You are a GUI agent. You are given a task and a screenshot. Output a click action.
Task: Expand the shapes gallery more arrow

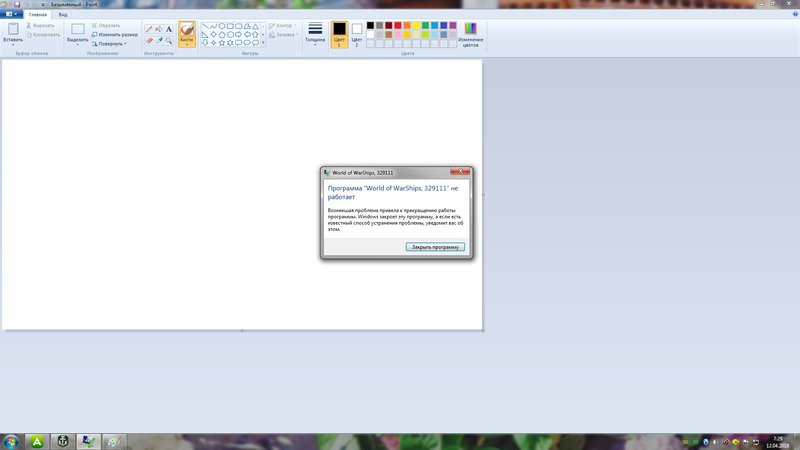click(263, 43)
